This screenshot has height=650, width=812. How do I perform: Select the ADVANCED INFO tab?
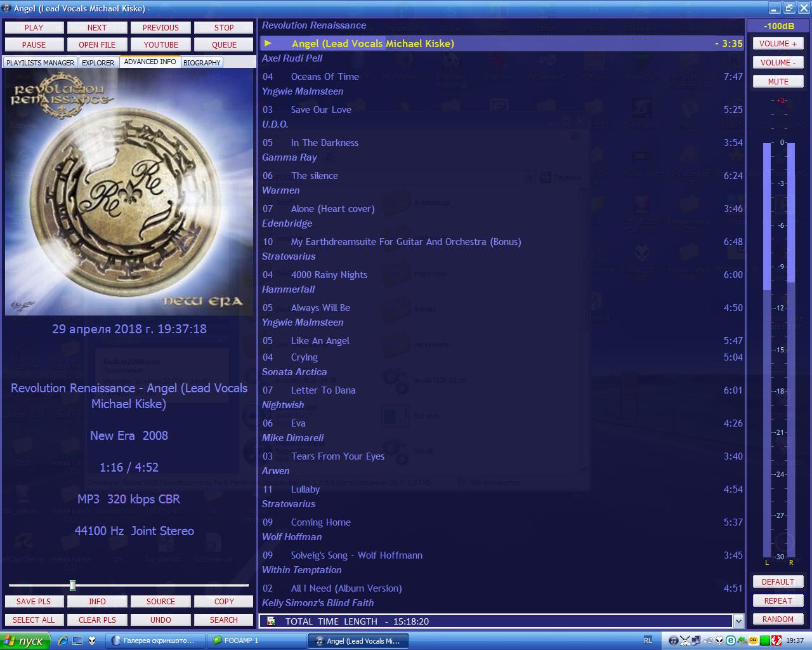click(150, 62)
